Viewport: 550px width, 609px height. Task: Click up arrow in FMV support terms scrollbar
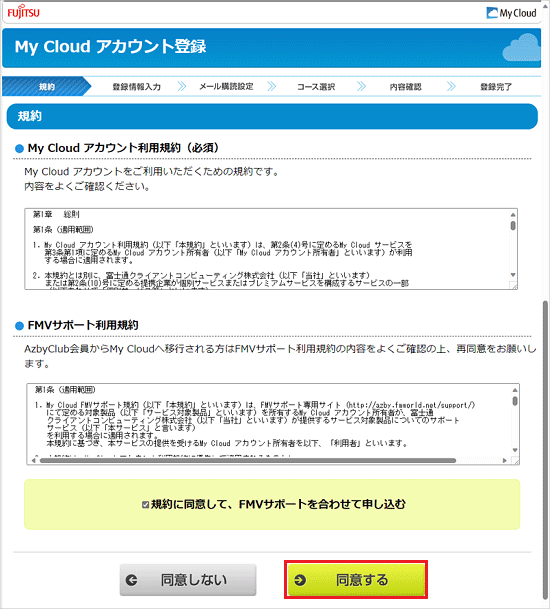point(515,390)
